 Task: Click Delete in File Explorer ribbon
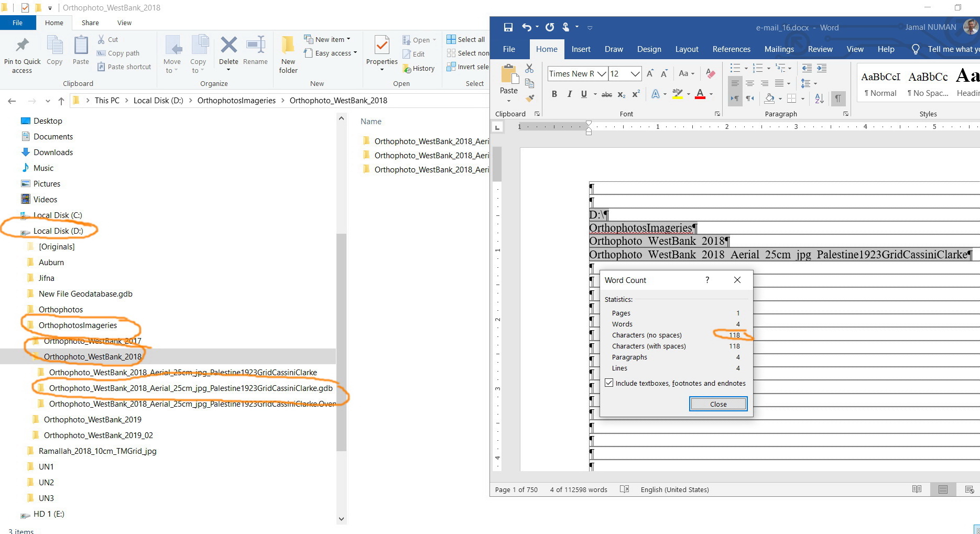tap(228, 52)
